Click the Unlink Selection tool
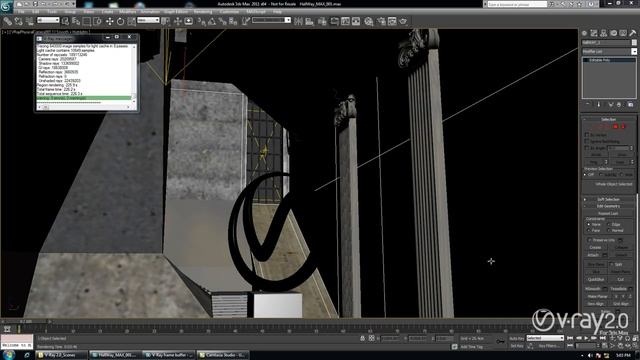Screen dimensions: 640x360 click(18, 21)
